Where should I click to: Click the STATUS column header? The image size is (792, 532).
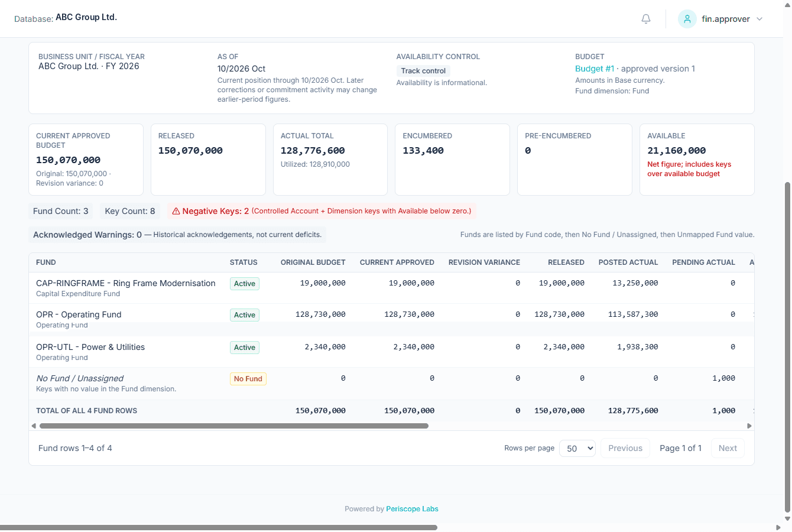pos(244,262)
